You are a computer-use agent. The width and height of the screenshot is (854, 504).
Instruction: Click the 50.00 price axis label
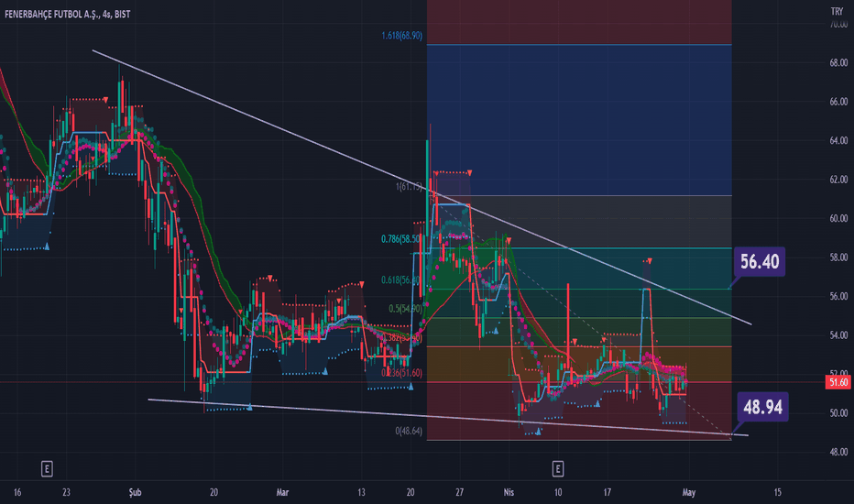pos(838,413)
